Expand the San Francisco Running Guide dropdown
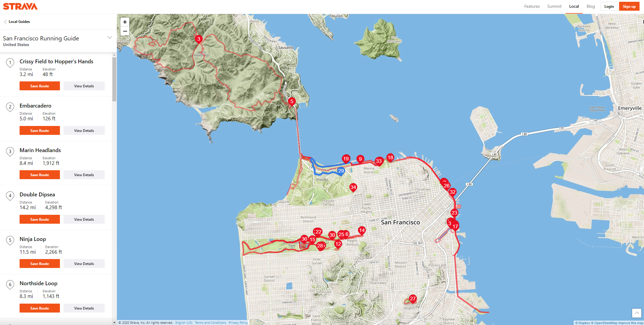The height and width of the screenshot is (325, 644). click(110, 37)
